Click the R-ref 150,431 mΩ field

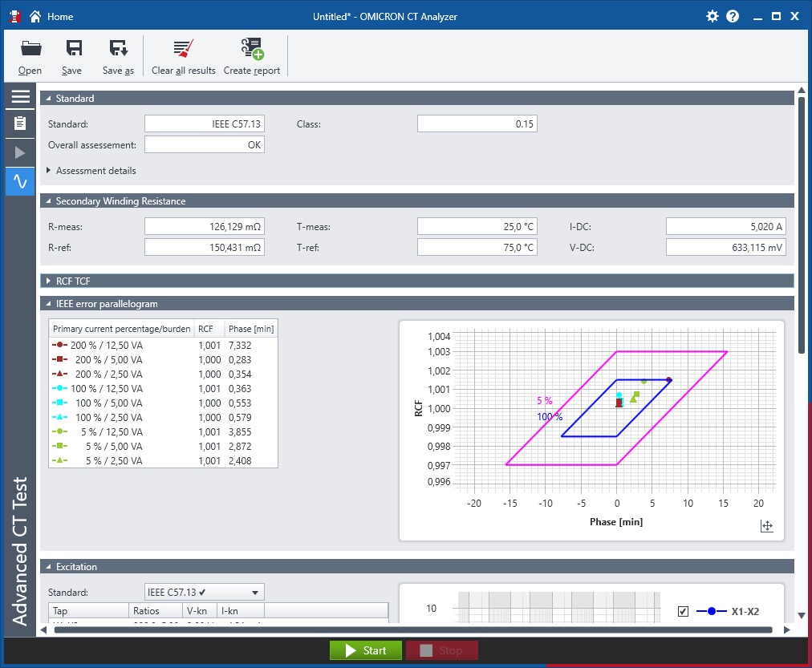(205, 247)
